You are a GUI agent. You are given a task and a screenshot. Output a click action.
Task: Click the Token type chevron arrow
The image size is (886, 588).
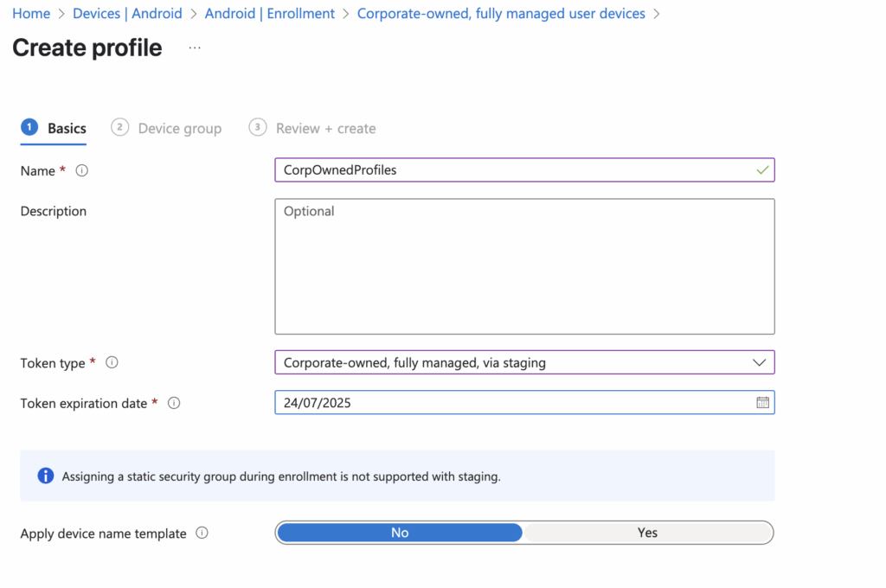[x=759, y=363]
